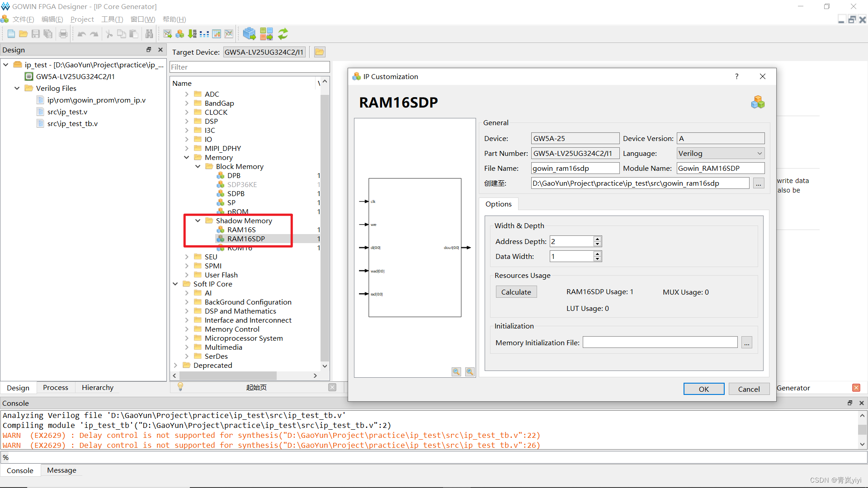Switch to the Message console tab
The image size is (868, 488).
click(61, 470)
